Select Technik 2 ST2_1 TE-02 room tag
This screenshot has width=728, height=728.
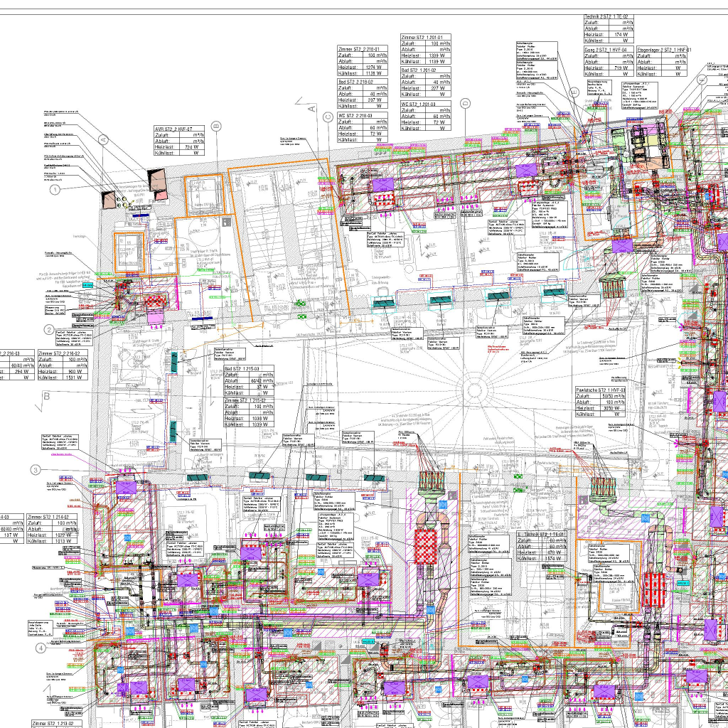[608, 16]
